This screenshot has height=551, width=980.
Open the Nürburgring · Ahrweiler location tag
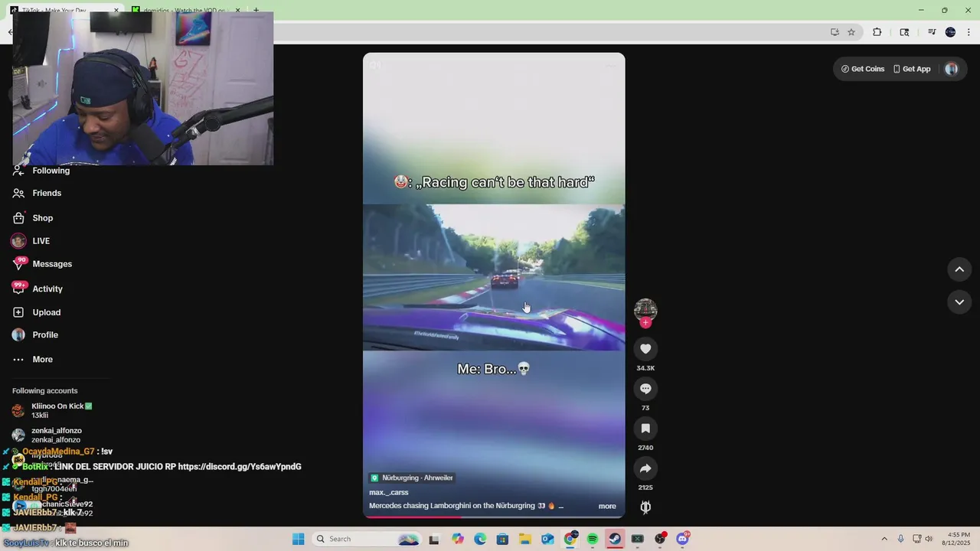(412, 478)
